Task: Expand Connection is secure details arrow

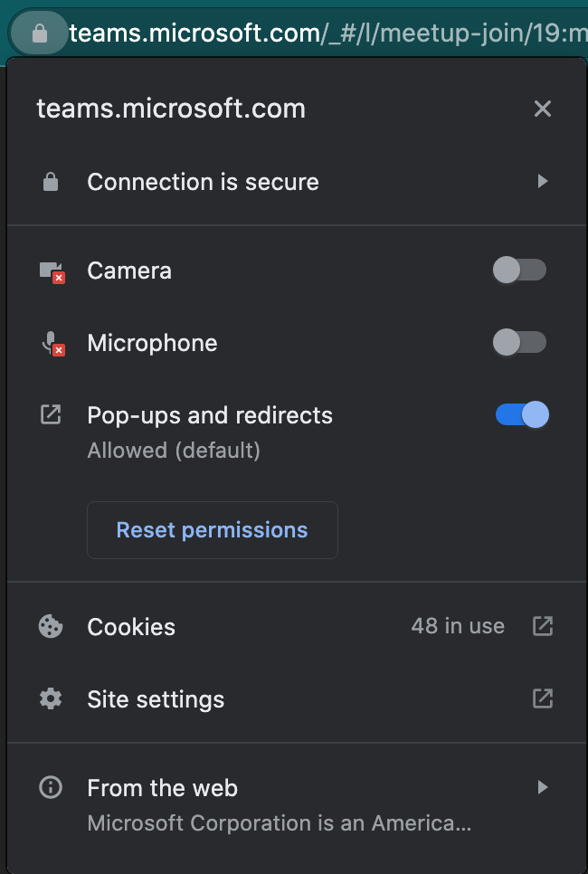Action: click(x=543, y=181)
